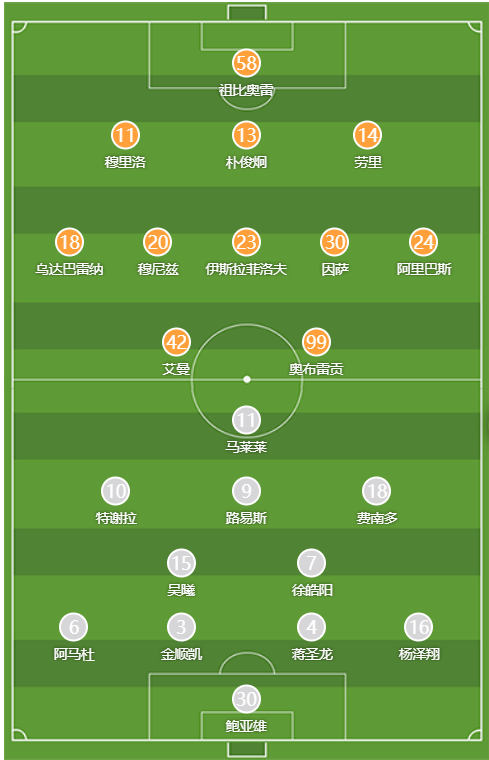Click striker 42 艾曼 marker
Screen dimensions: 489x760
[176, 342]
